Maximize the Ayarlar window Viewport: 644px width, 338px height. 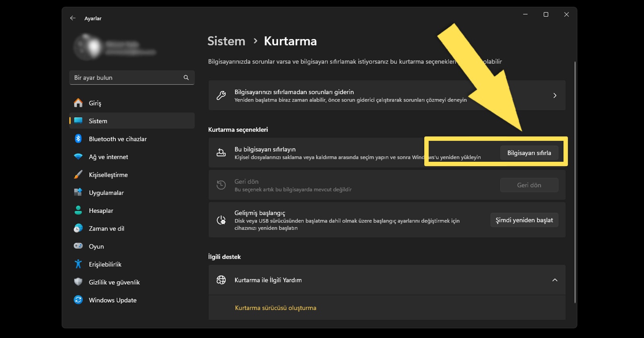click(x=546, y=14)
